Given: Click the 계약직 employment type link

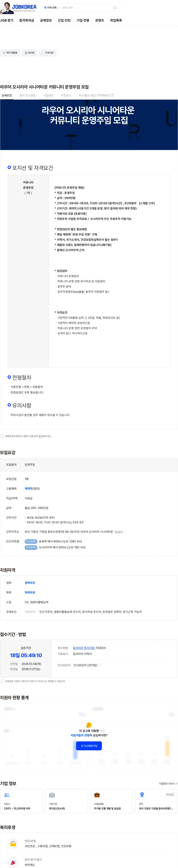Looking at the screenshot, I should tap(29, 489).
